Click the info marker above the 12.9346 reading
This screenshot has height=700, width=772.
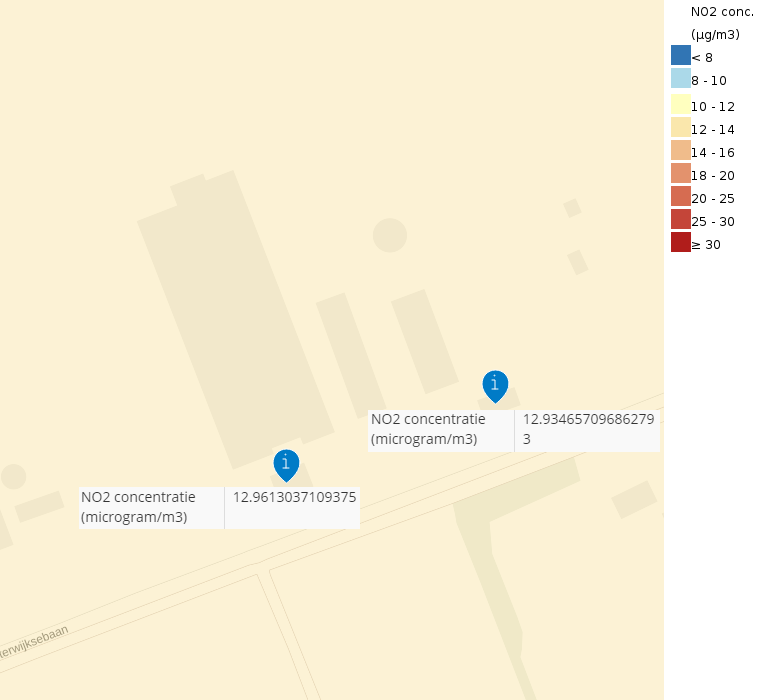495,385
